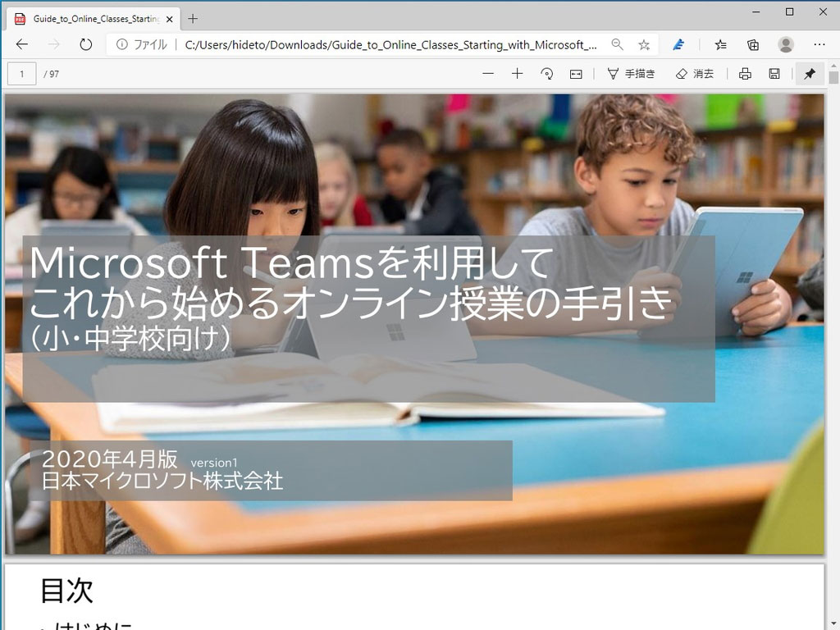Open a new browser tab
This screenshot has height=630, width=840.
192,17
